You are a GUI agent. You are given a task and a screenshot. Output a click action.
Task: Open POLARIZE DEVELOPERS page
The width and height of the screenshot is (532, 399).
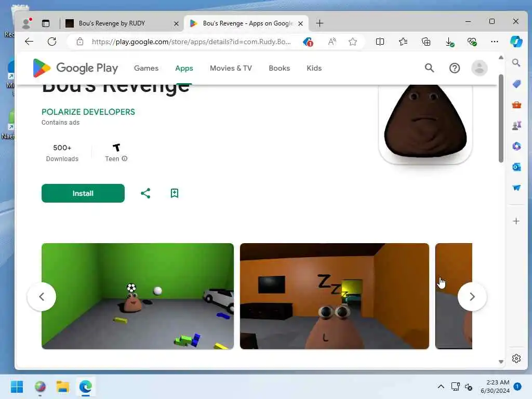coord(88,112)
